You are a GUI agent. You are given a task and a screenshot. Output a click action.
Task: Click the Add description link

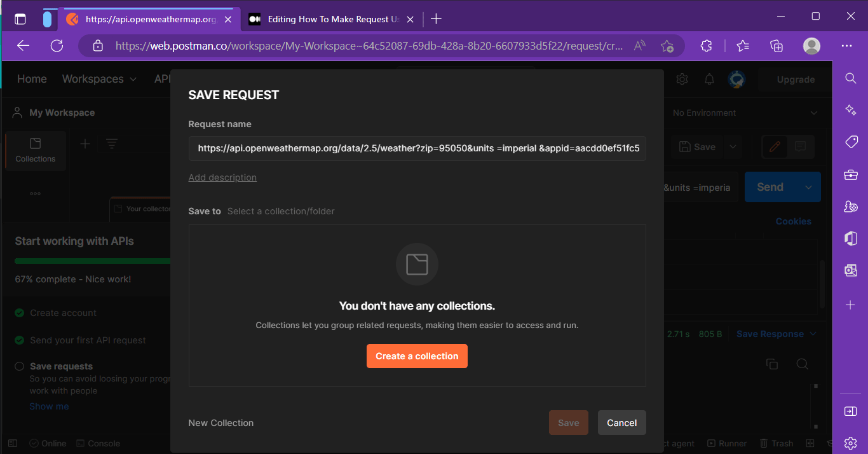point(222,177)
